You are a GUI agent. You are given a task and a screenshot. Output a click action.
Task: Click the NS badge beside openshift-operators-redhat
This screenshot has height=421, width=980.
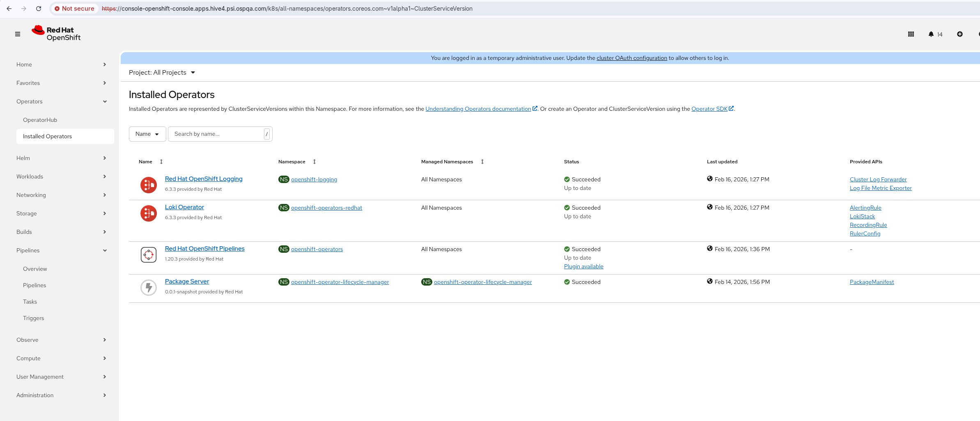tap(284, 208)
